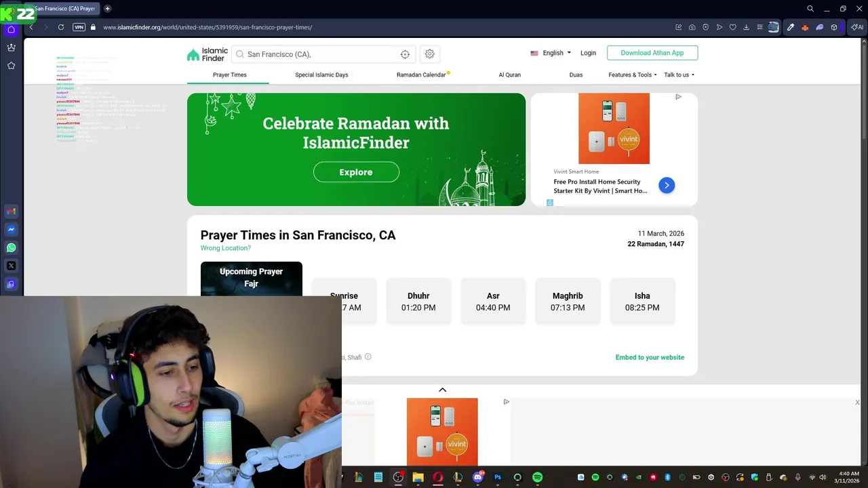Open the Duas tab
Viewport: 868px width, 488px height.
point(576,75)
